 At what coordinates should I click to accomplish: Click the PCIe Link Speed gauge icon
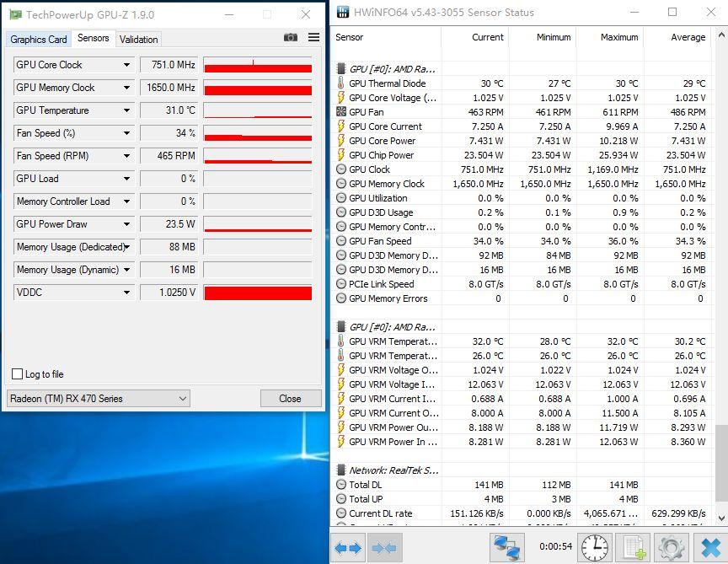pyautogui.click(x=340, y=284)
